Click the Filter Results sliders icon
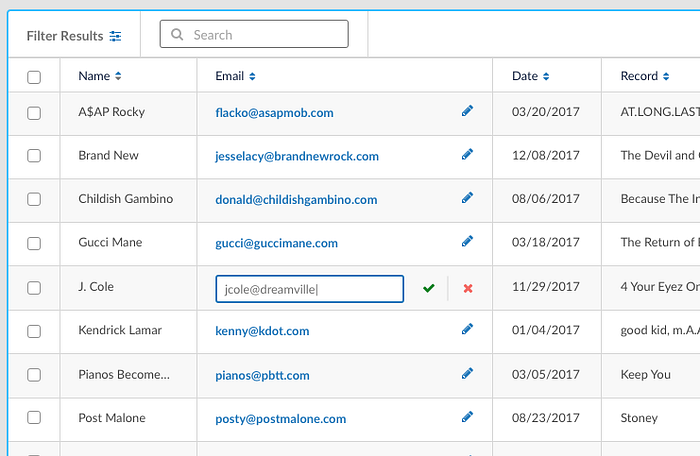 point(115,36)
